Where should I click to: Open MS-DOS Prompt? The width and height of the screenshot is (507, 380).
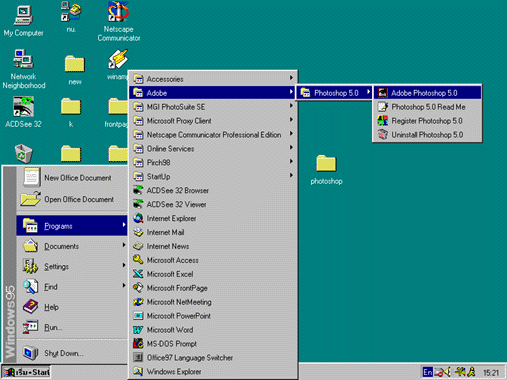click(213, 344)
